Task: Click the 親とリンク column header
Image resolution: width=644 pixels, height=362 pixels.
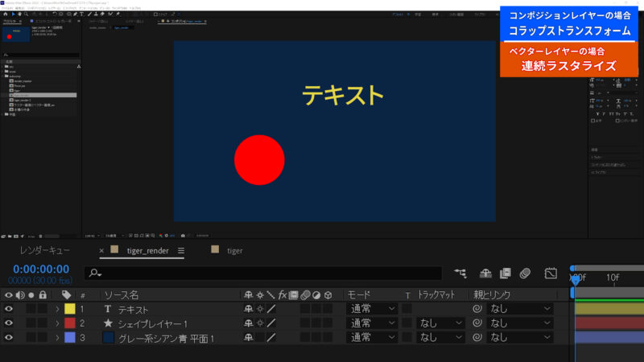Action: tap(492, 294)
